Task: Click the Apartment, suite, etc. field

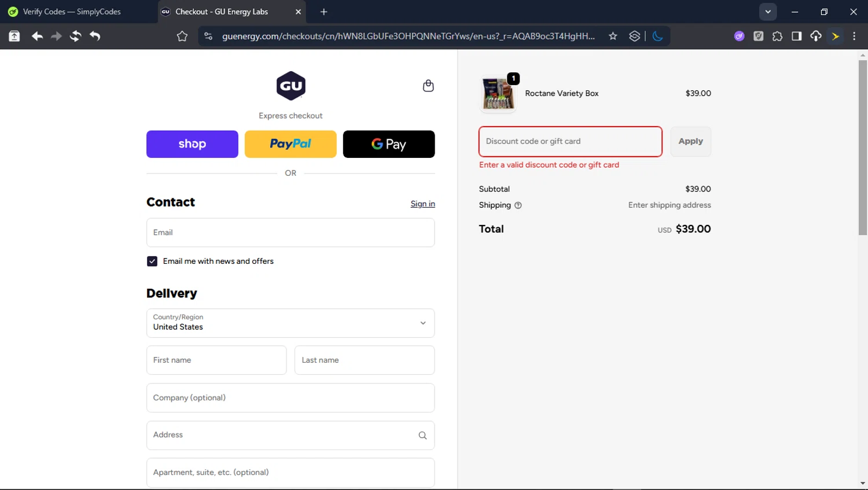Action: (x=290, y=473)
